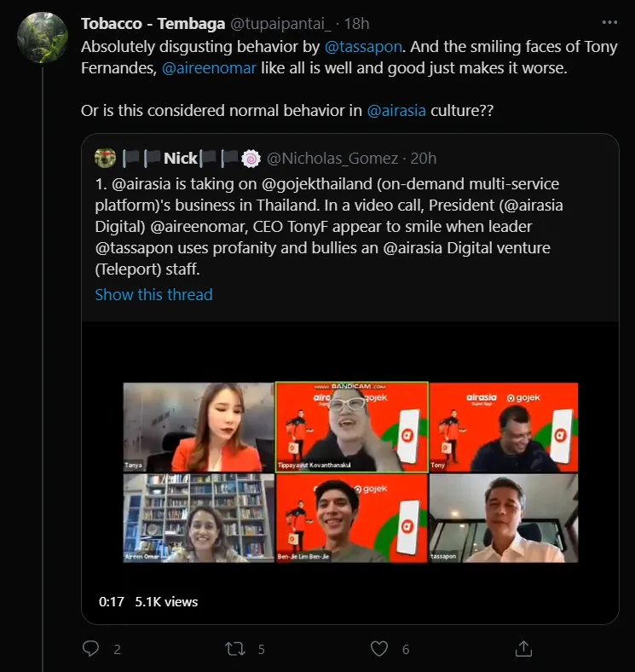Click the @Nicholas_Gomez handle in quoted tweet
This screenshot has height=672, width=635.
click(330, 158)
